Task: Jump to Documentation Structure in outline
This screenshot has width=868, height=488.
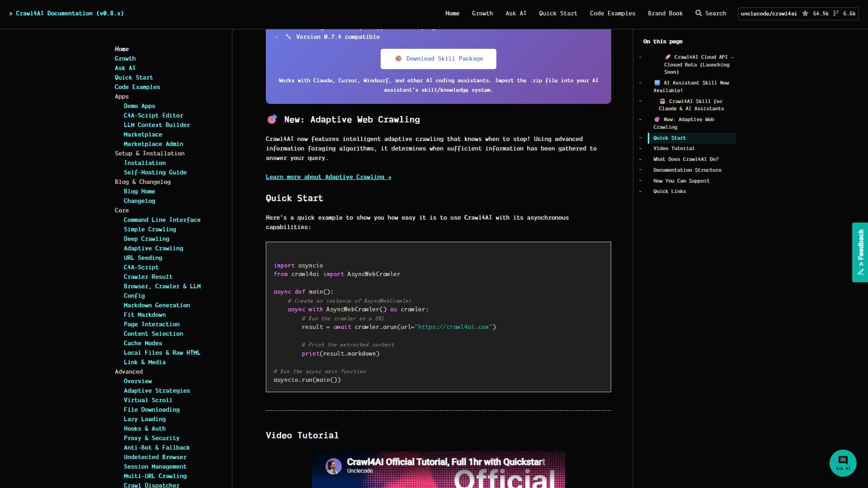Action: [687, 170]
